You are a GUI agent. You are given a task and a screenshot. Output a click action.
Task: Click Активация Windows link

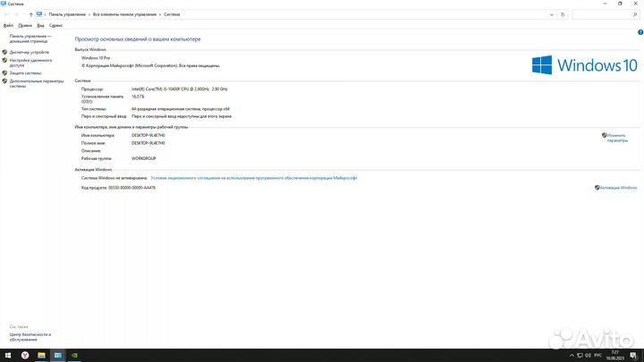tap(619, 188)
